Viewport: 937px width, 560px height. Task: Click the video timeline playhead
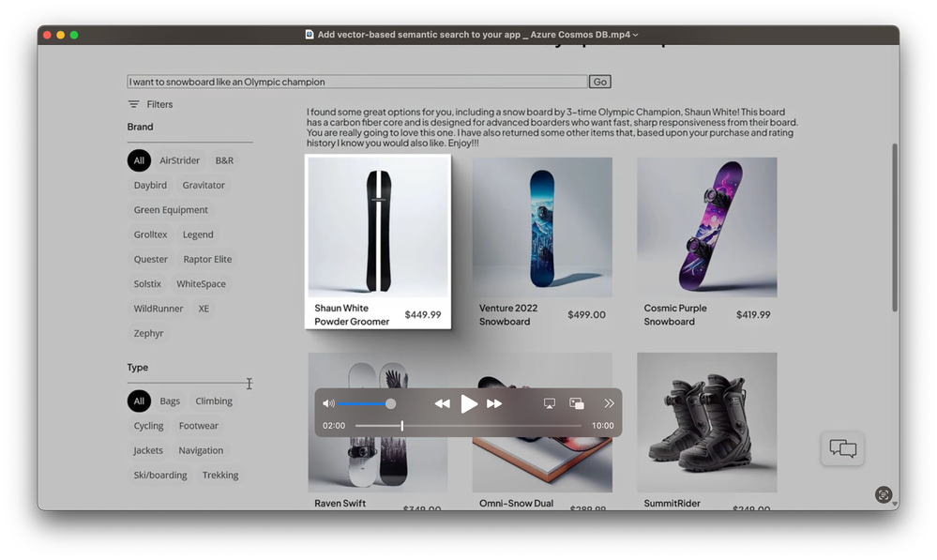[x=402, y=426]
